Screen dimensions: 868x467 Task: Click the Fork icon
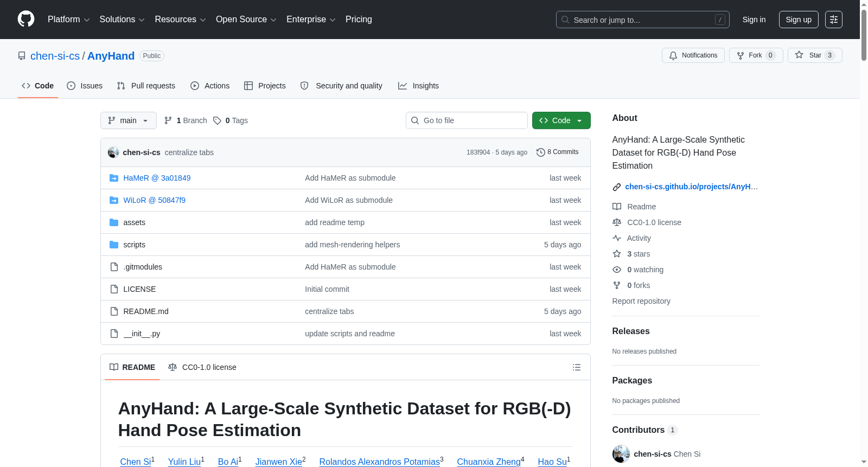741,55
